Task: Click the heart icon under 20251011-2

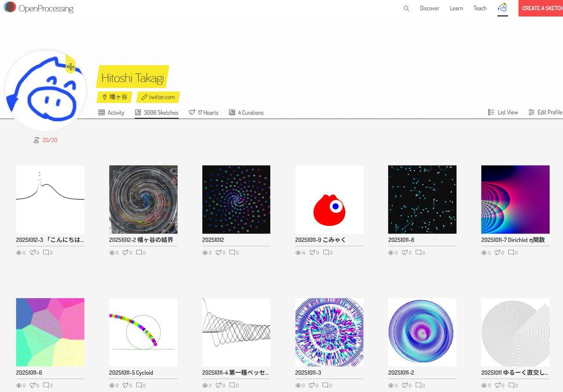Action: point(405,385)
